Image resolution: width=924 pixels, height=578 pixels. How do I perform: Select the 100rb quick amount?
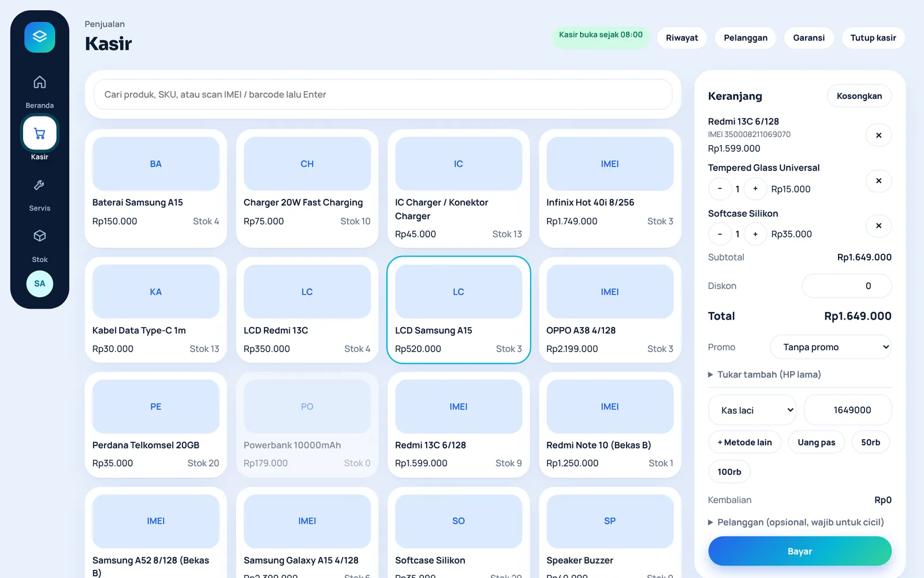tap(729, 472)
